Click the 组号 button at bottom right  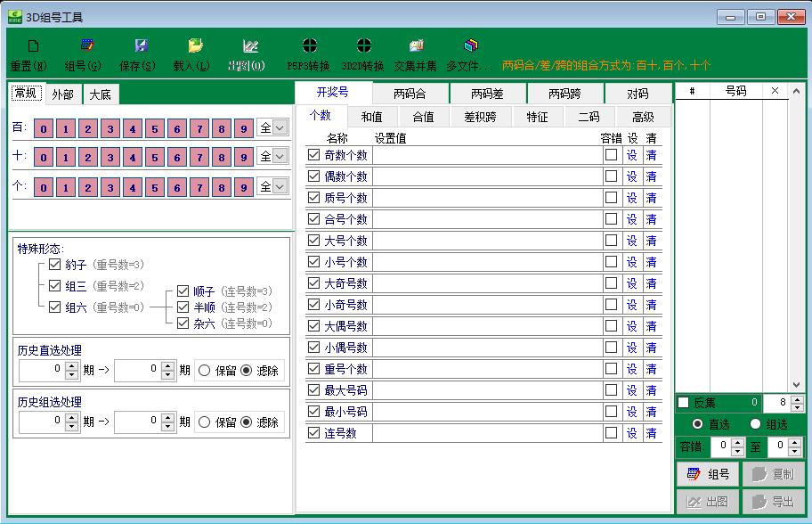[708, 475]
